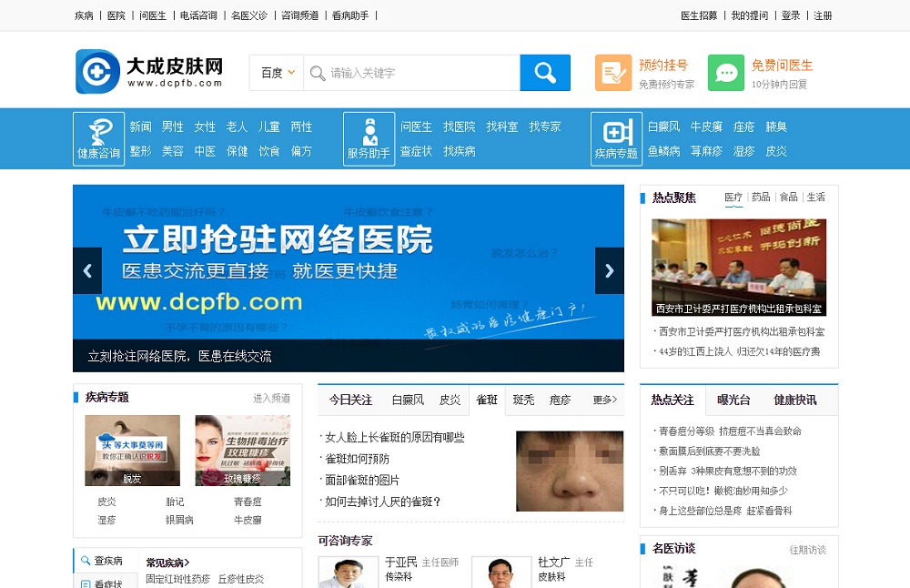Screen dimensions: 910x588
Task: Click 查症状 in service assistant links
Action: 416,151
